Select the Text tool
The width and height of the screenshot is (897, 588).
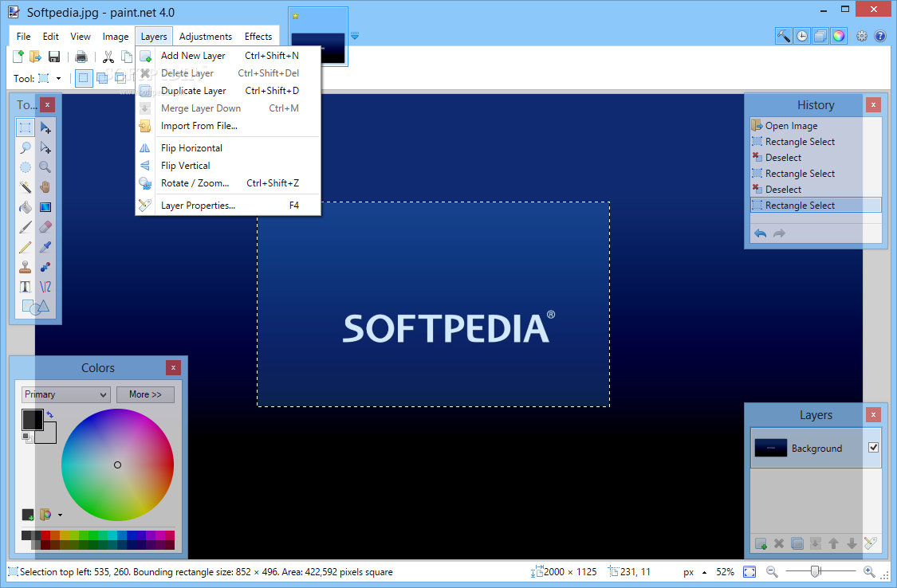(26, 287)
